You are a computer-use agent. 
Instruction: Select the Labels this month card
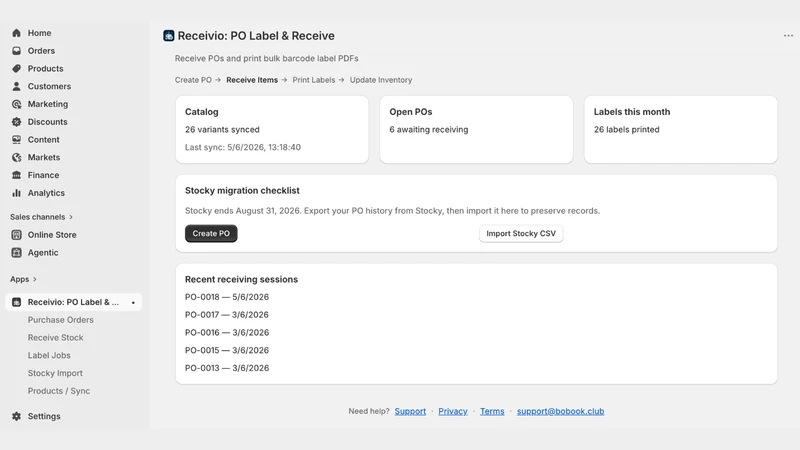[681, 130]
